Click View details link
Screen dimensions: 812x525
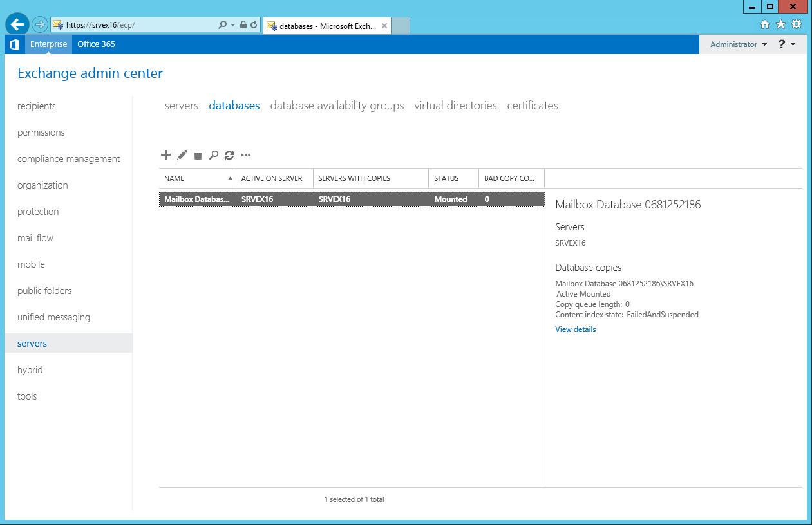pos(576,329)
